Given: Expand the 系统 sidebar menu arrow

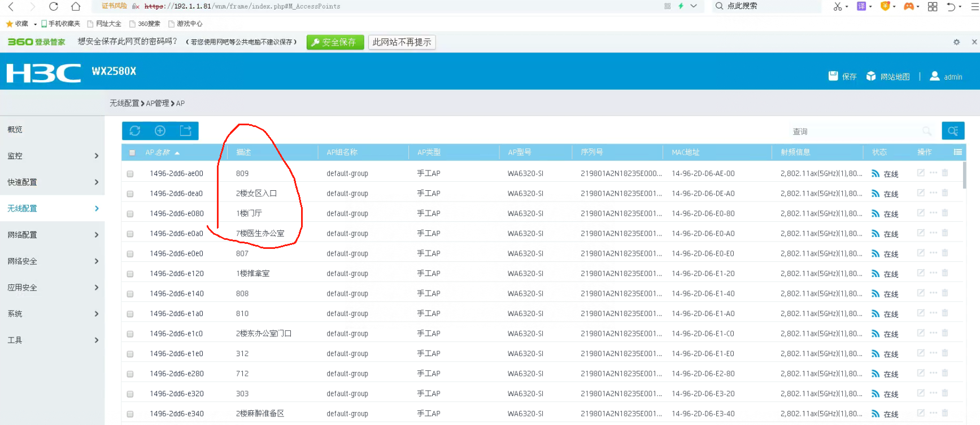Looking at the screenshot, I should (x=97, y=314).
